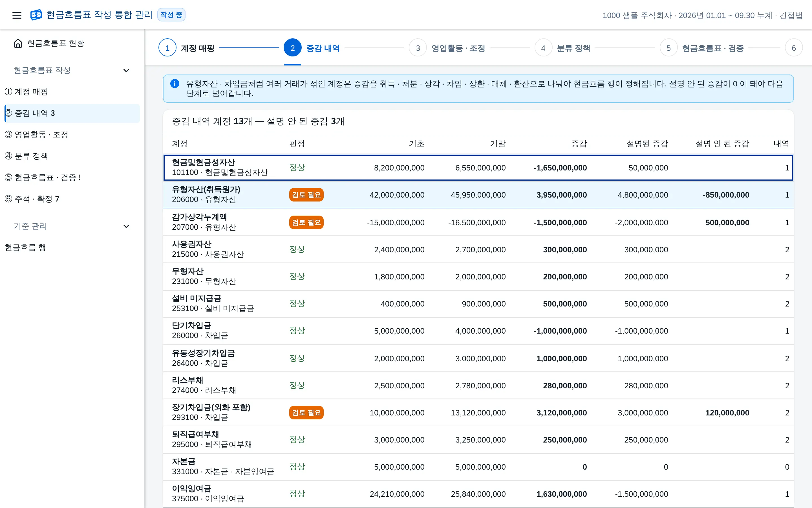Screen dimensions: 812x508
Task: Click the blue info icon in the banner
Action: point(175,84)
